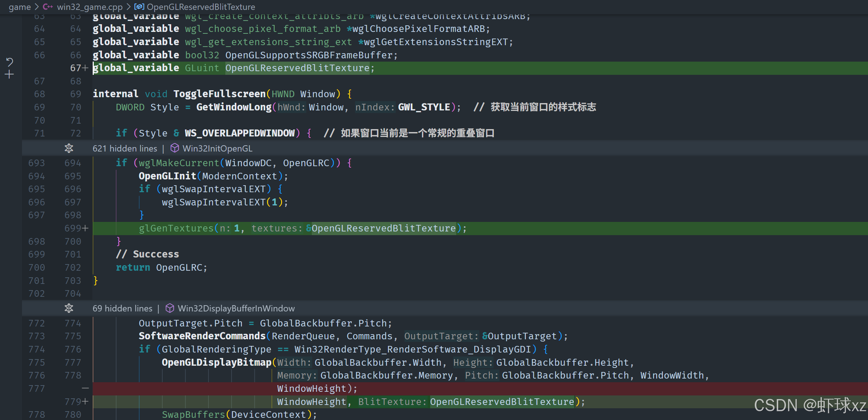Image resolution: width=868 pixels, height=420 pixels.
Task: Open the 'game' folder breadcrumb
Action: click(20, 7)
